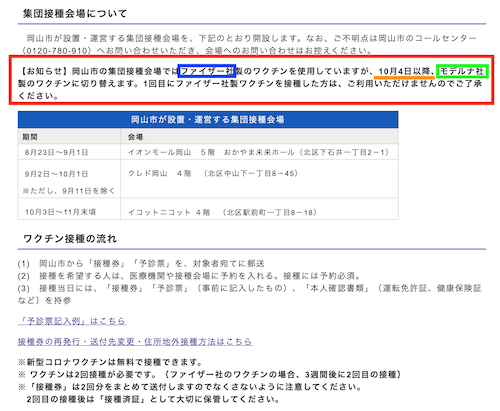Image resolution: width=500 pixels, height=411 pixels.
Task: Click the 【お知らせ】 label in the notice
Action: (x=44, y=71)
